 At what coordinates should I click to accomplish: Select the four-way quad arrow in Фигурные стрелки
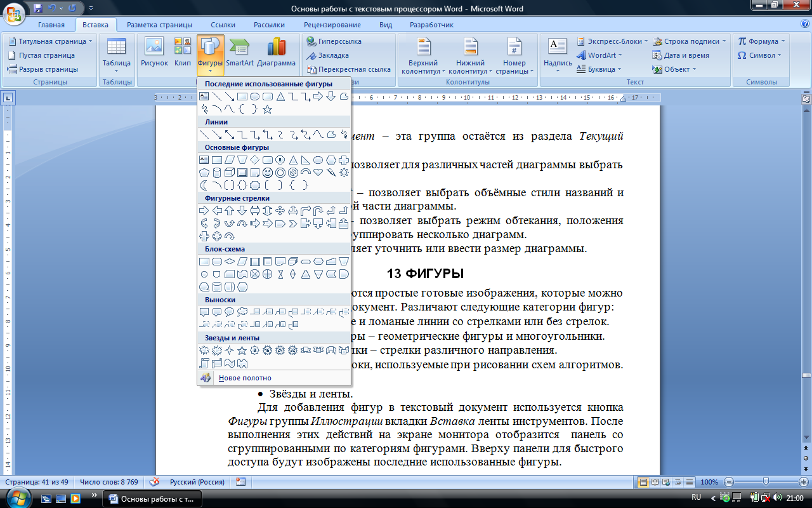coord(280,210)
